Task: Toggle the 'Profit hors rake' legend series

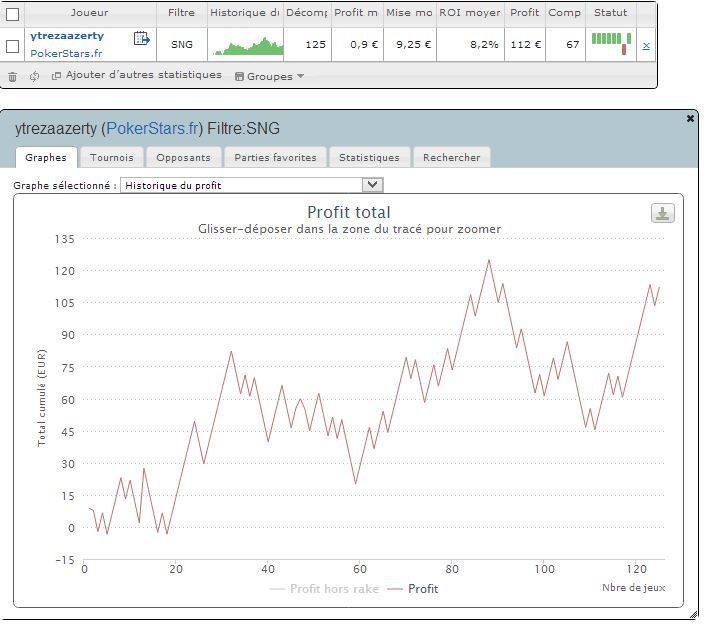Action: click(324, 589)
